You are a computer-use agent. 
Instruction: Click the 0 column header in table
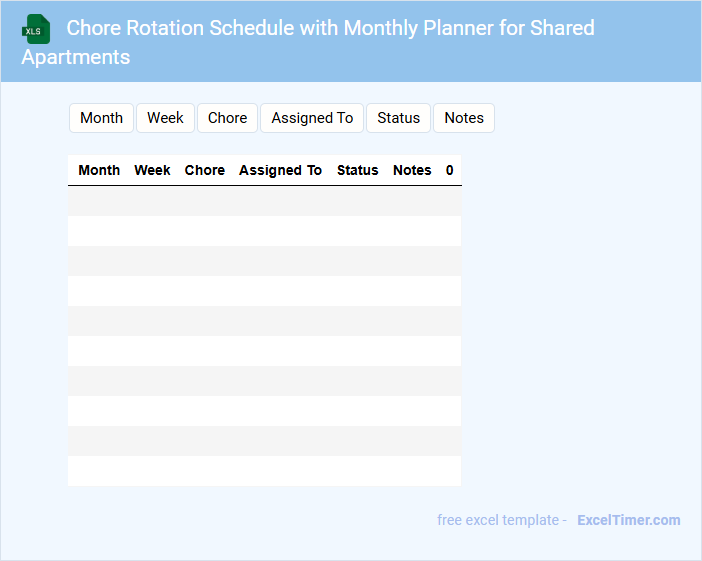point(450,170)
